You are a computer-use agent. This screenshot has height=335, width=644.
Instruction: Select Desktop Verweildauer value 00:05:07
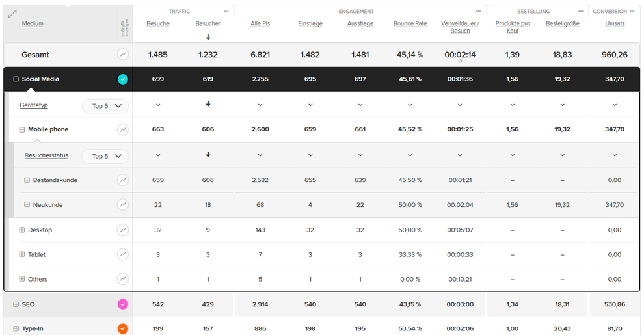point(460,230)
